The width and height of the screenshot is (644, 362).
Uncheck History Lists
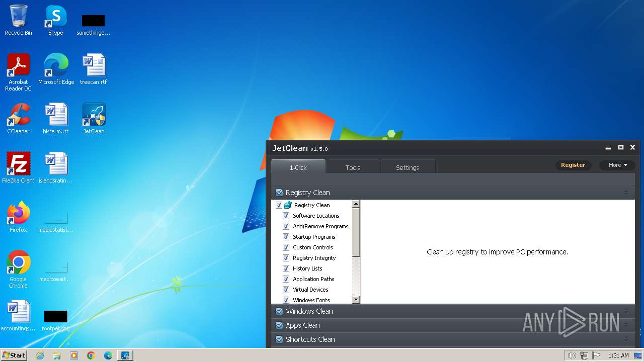[286, 268]
